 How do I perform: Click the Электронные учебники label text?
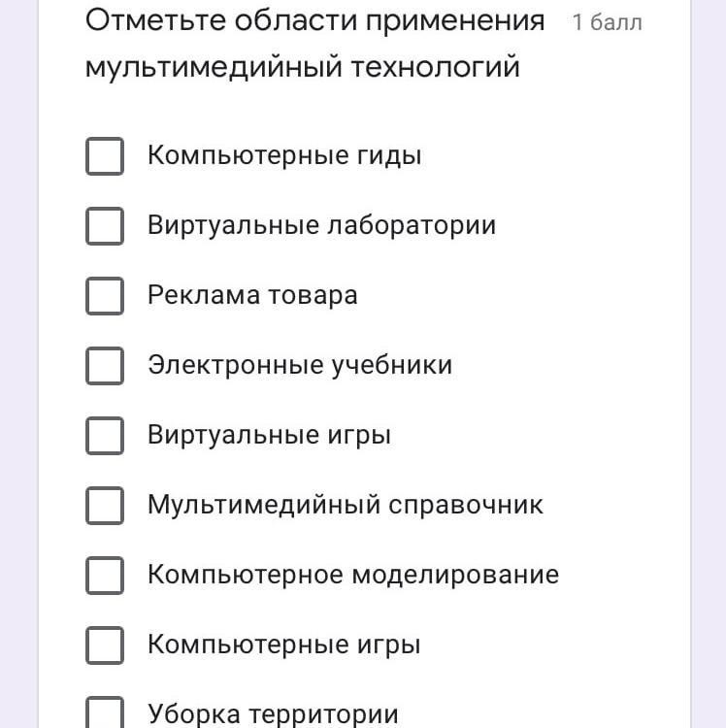300,365
